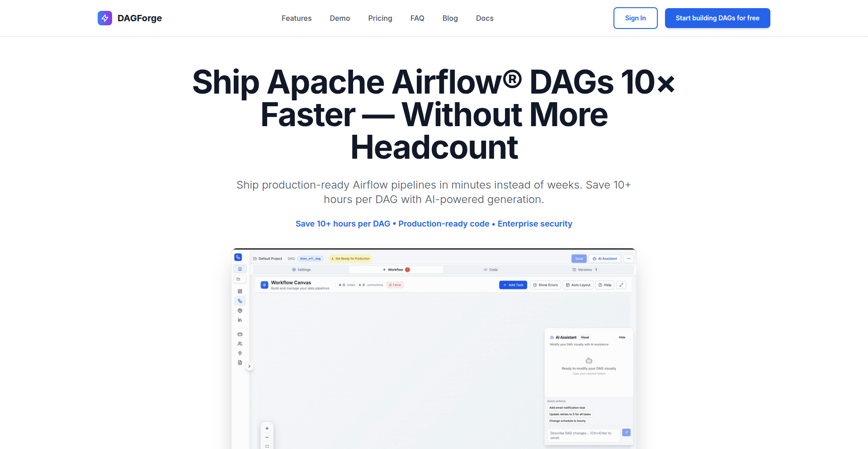Click the zoom-in plus icon on the canvas
This screenshot has height=449, width=868.
click(267, 428)
